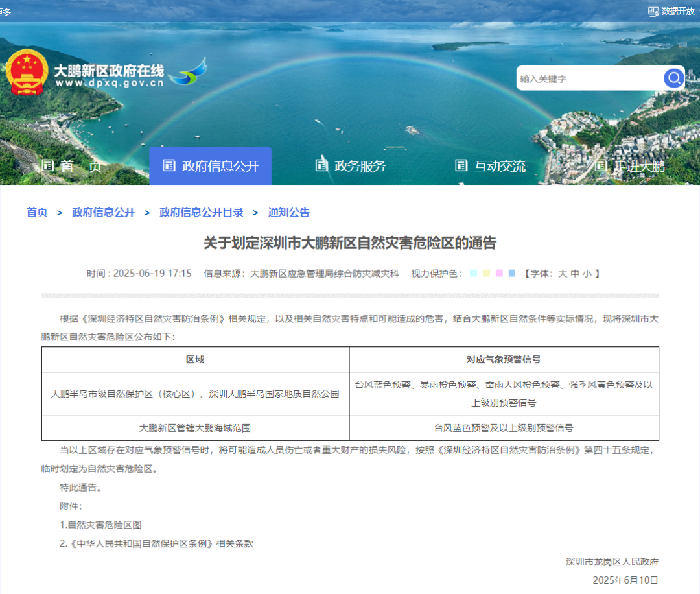Switch to the 政务服务 tab
The image size is (700, 594).
[x=360, y=166]
